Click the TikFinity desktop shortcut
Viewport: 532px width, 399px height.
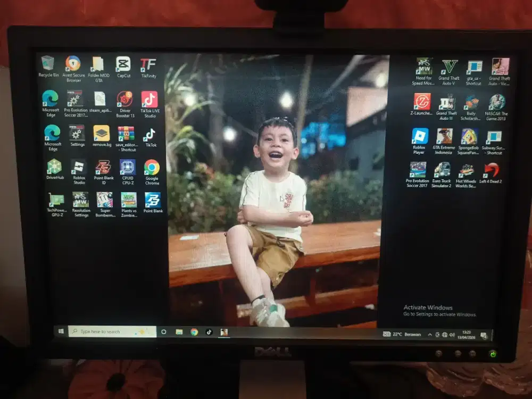coord(148,65)
